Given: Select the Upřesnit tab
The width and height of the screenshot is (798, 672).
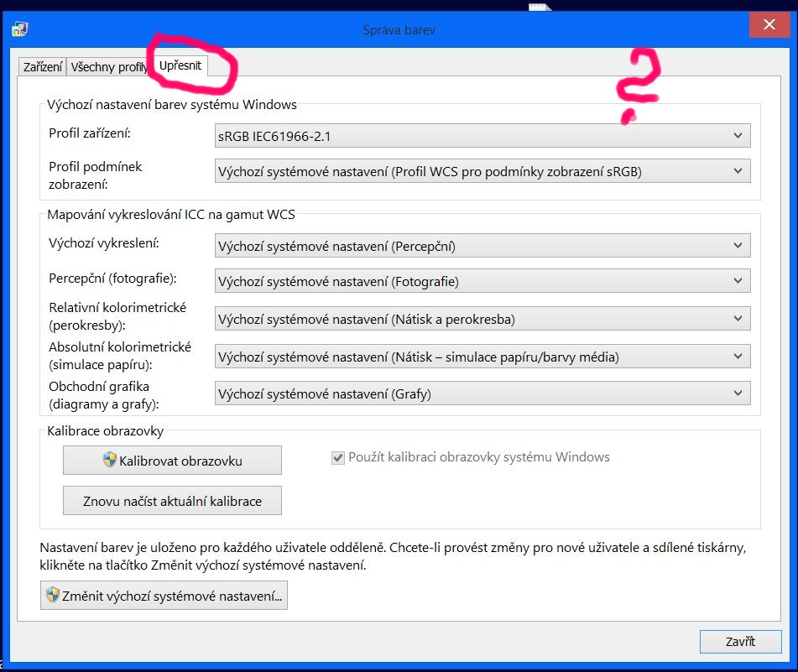Looking at the screenshot, I should pos(180,65).
